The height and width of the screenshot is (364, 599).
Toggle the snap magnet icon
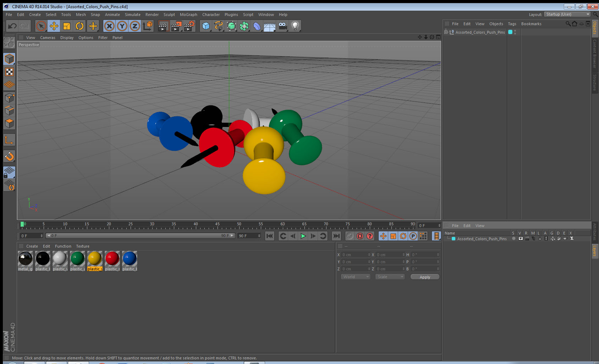[x=9, y=156]
